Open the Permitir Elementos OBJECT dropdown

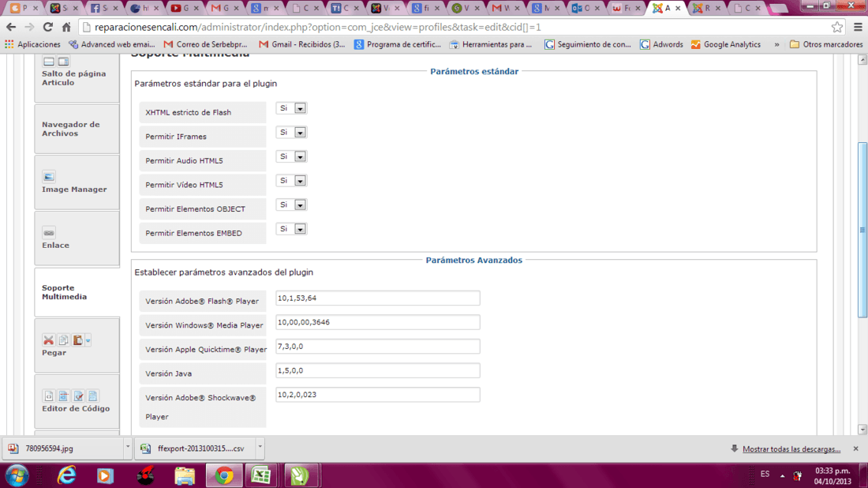291,205
